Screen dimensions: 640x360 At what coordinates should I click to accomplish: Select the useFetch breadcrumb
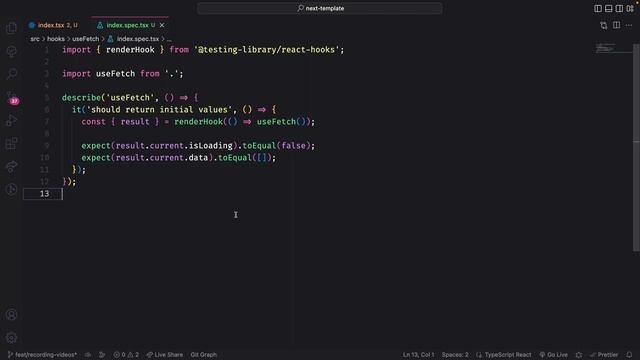pos(86,39)
